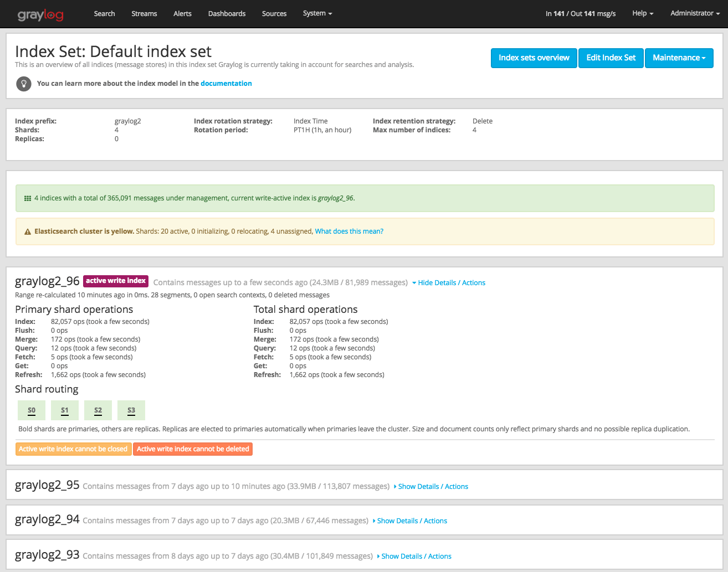Select shard S1 box
This screenshot has width=728, height=572.
(65, 410)
